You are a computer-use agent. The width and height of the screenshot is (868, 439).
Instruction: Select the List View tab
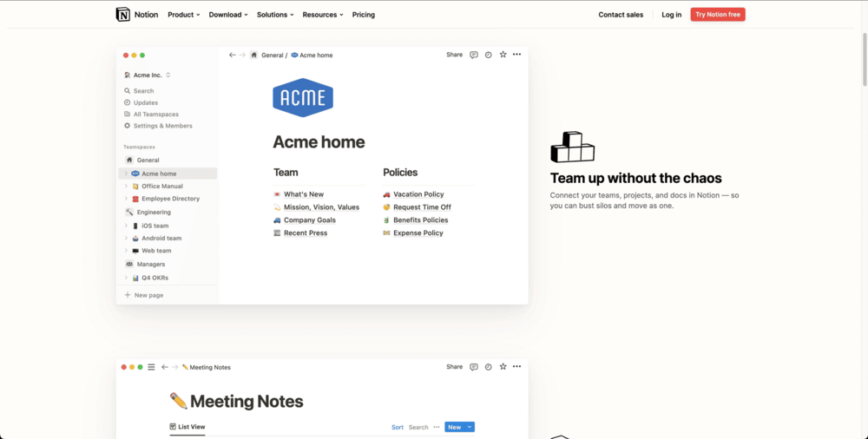coord(187,427)
